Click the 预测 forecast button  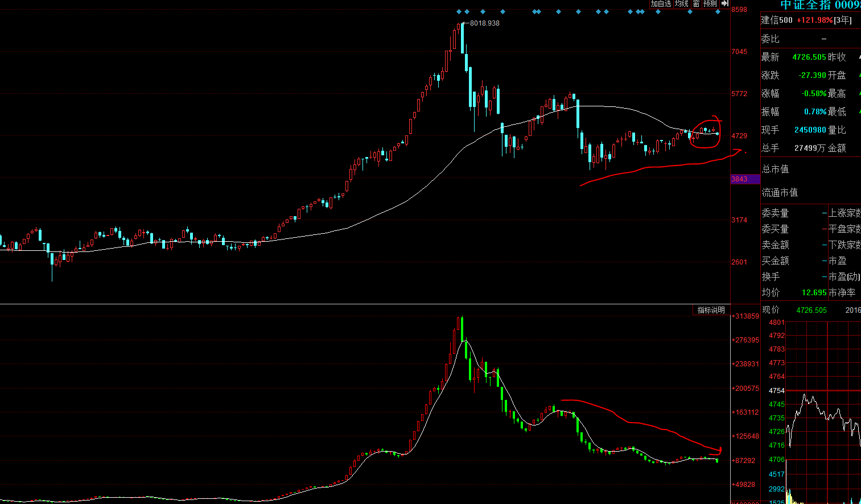(x=710, y=3)
